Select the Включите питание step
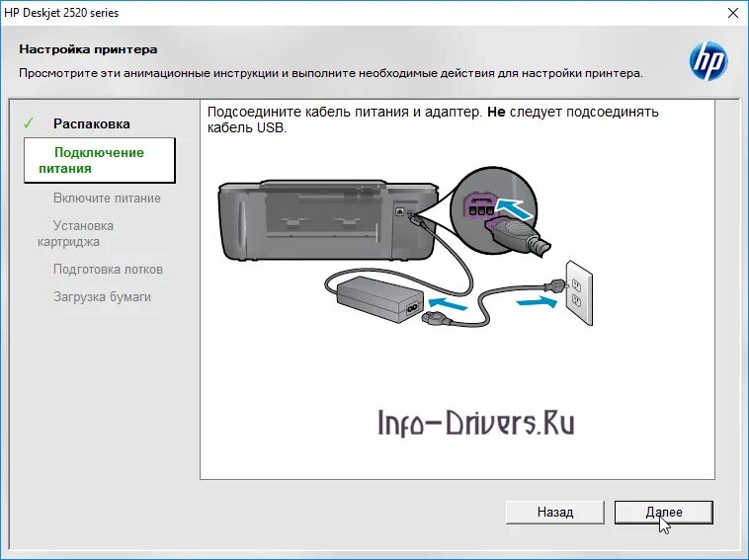 point(107,199)
